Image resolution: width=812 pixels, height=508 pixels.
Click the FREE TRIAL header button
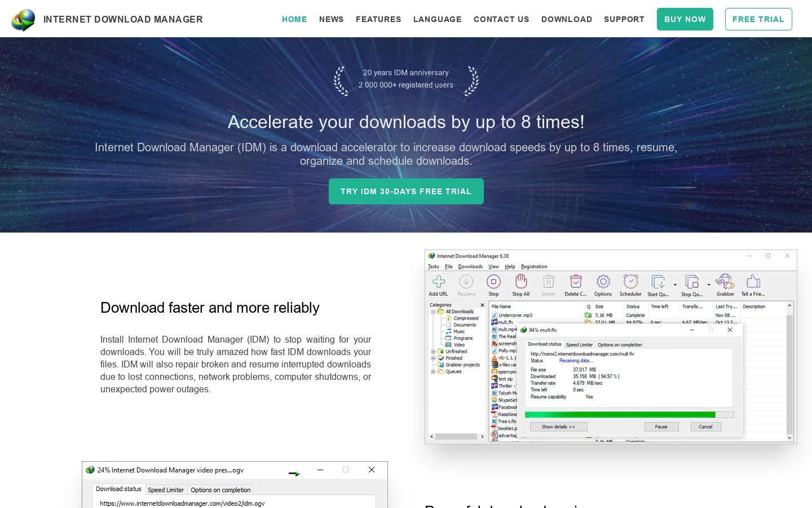tap(758, 19)
